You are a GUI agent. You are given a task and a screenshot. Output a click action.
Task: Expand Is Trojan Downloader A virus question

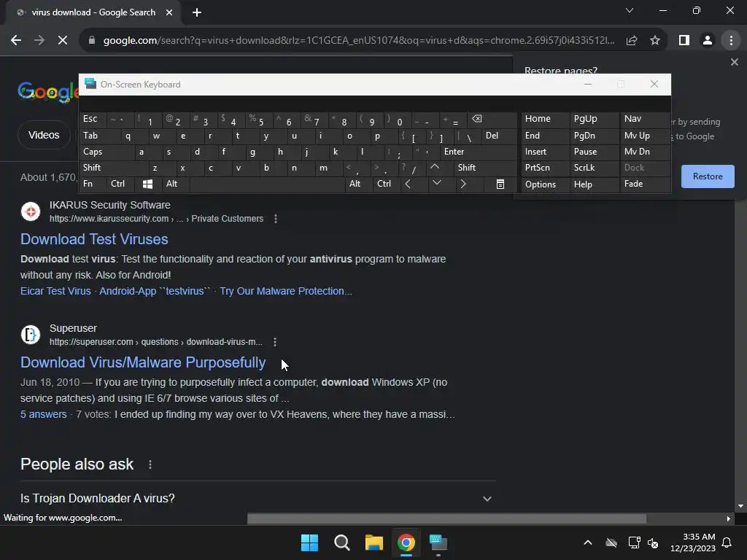[258, 499]
